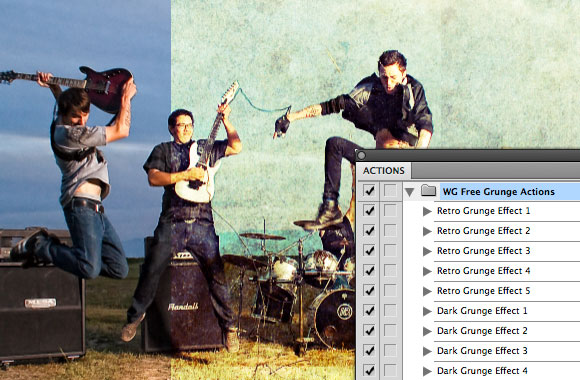The height and width of the screenshot is (380, 580).
Task: Toggle checkmark for Dark Grunge Effect 1
Action: click(369, 311)
